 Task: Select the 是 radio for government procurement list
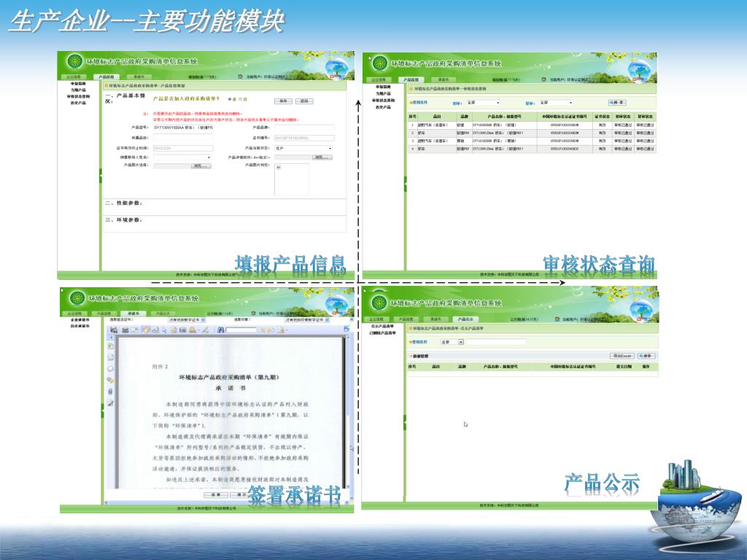click(x=230, y=99)
